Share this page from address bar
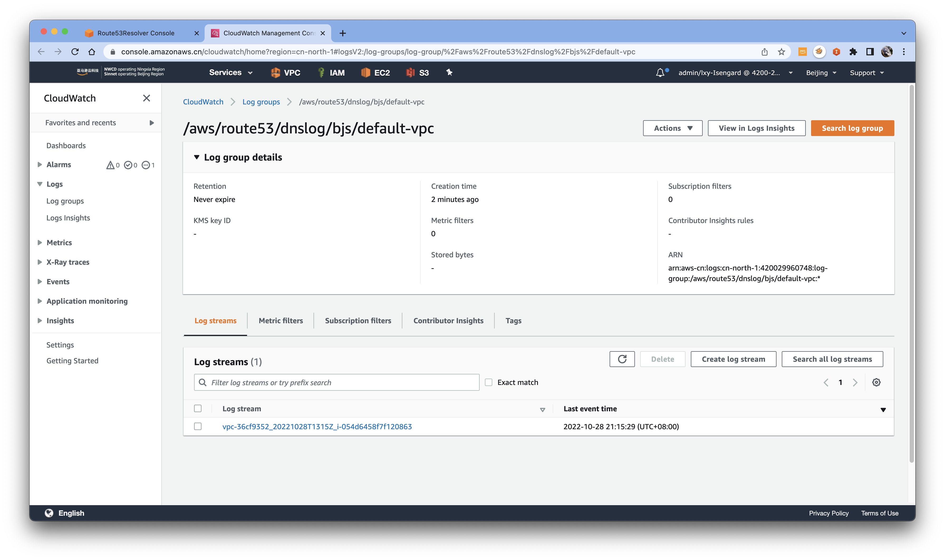945x560 pixels. click(x=765, y=52)
